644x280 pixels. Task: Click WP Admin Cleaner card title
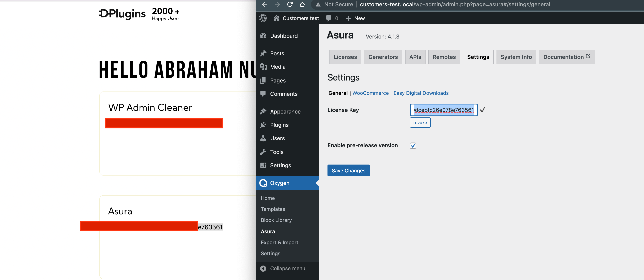pos(150,107)
